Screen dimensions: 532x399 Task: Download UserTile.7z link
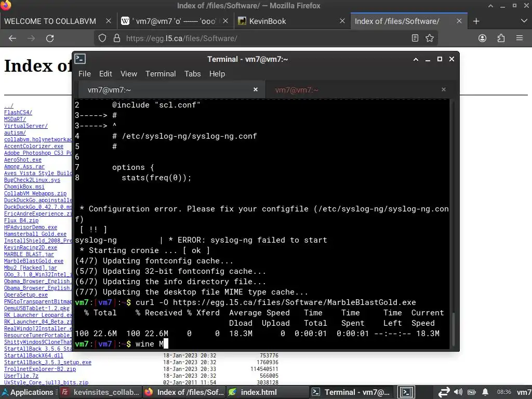(x=21, y=376)
